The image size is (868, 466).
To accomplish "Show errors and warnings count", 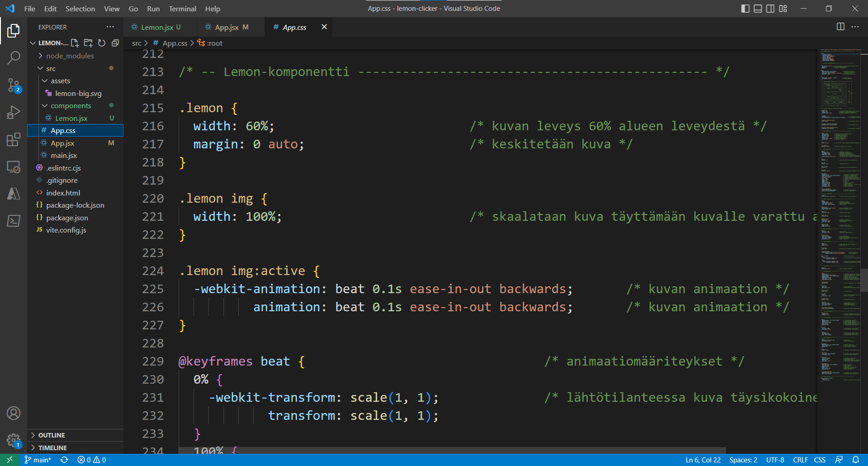I will [92, 460].
